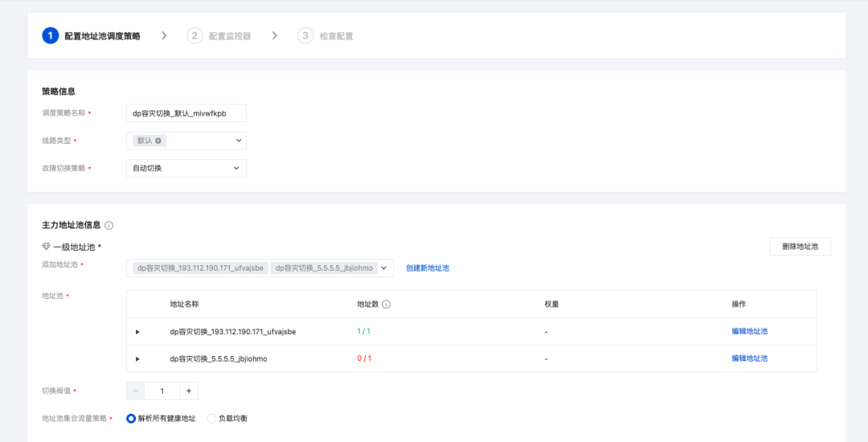Click the 创建新地址池 link
The height and width of the screenshot is (442, 868).
pos(428,268)
